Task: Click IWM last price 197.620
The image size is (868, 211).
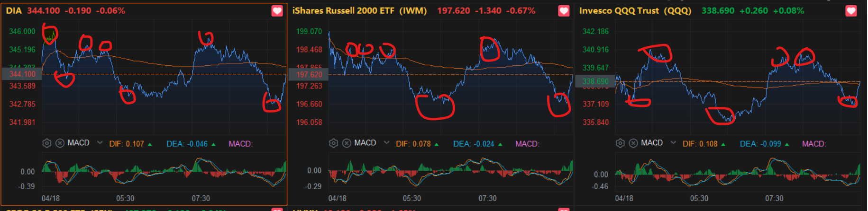Action: tap(454, 10)
